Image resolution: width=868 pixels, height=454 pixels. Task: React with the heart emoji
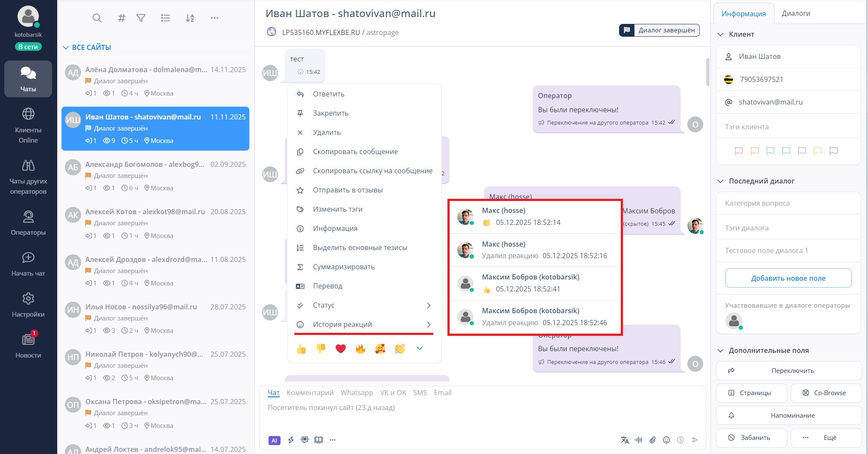click(340, 349)
